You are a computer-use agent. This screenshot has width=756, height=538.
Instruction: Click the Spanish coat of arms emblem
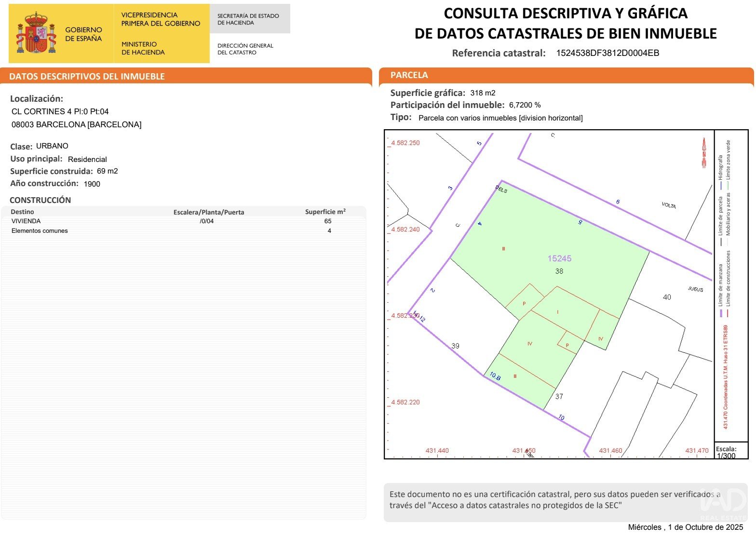(x=36, y=34)
